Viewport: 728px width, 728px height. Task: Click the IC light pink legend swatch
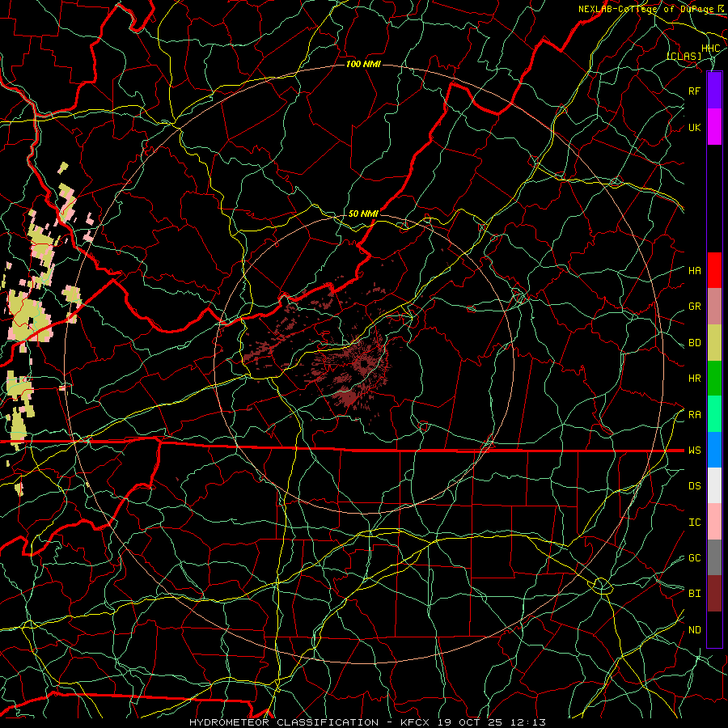714,522
